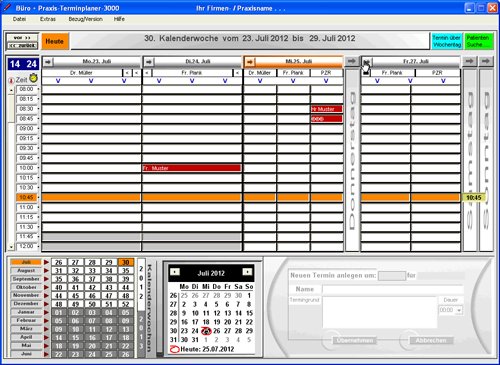Click the arrow icon beside Di.24. Juli
500x365 pixels.
tap(149, 62)
